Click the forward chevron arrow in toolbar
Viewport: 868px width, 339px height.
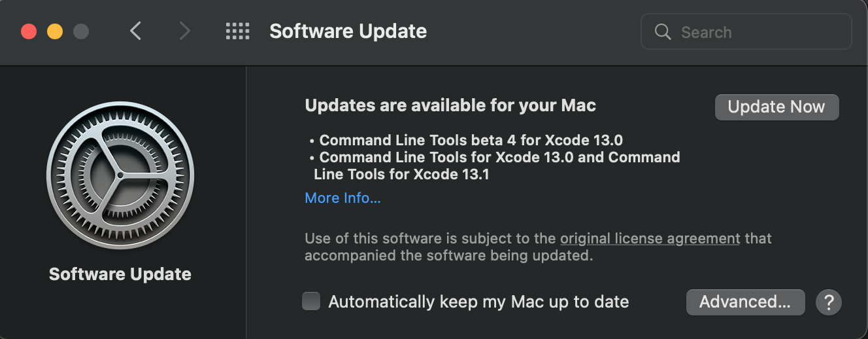pos(185,31)
